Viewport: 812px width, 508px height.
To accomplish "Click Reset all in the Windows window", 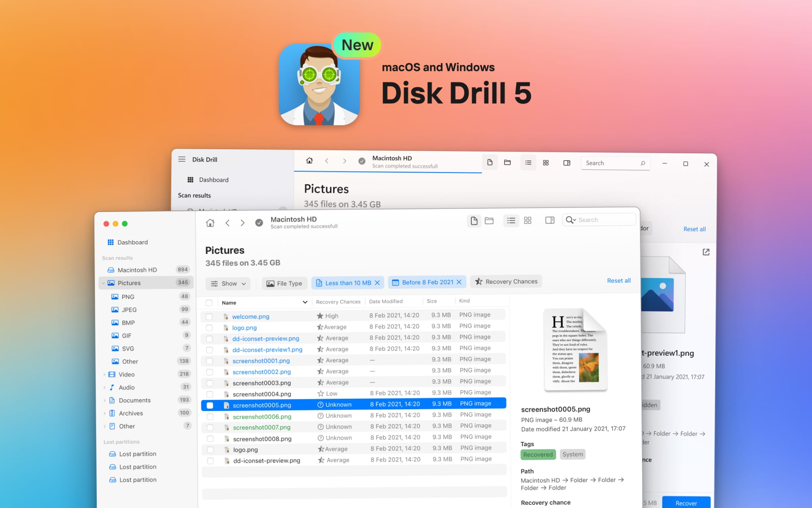I will (x=694, y=229).
